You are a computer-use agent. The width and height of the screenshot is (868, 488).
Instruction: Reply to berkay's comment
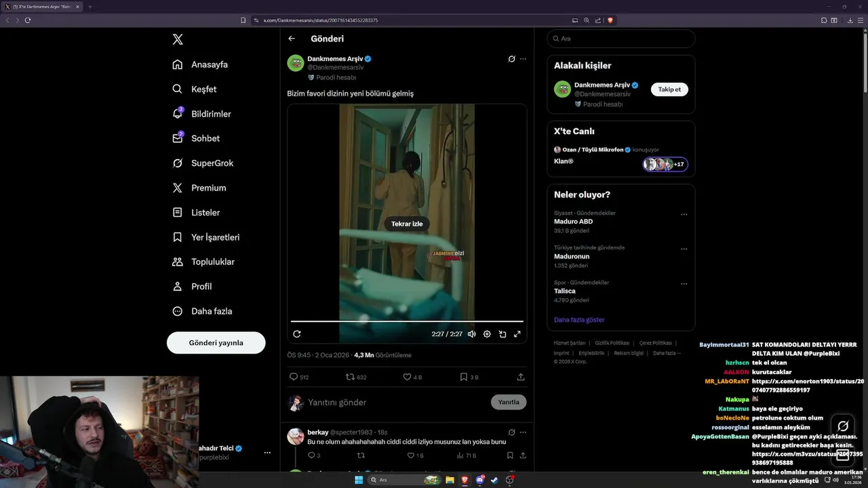[314, 455]
